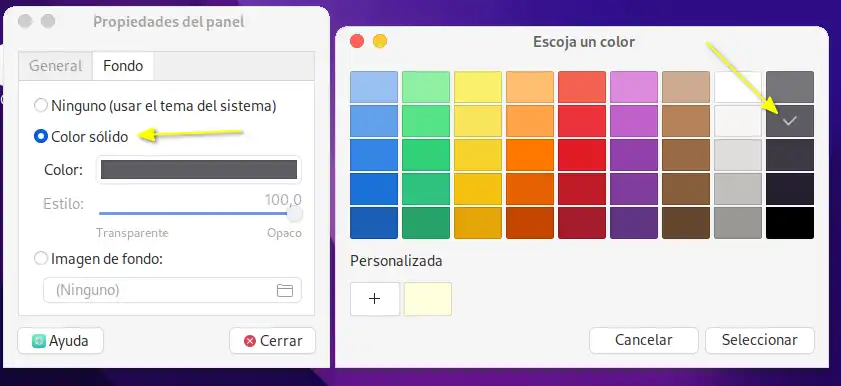Click the folder icon in the background image field
Image resolution: width=841 pixels, height=386 pixels.
click(x=284, y=291)
